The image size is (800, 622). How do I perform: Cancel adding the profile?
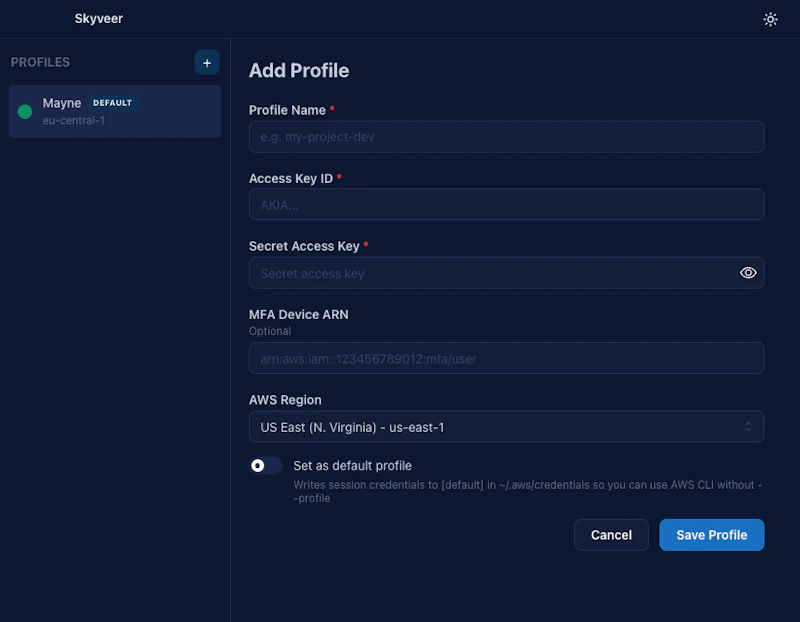tap(611, 535)
